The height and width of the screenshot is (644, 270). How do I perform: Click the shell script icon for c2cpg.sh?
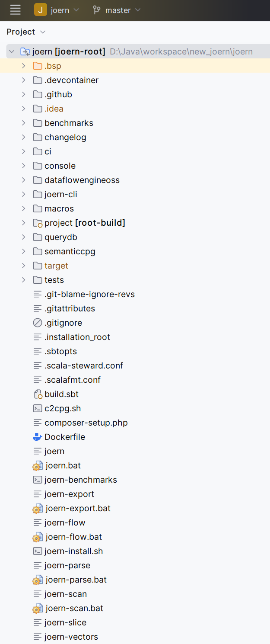click(x=38, y=408)
